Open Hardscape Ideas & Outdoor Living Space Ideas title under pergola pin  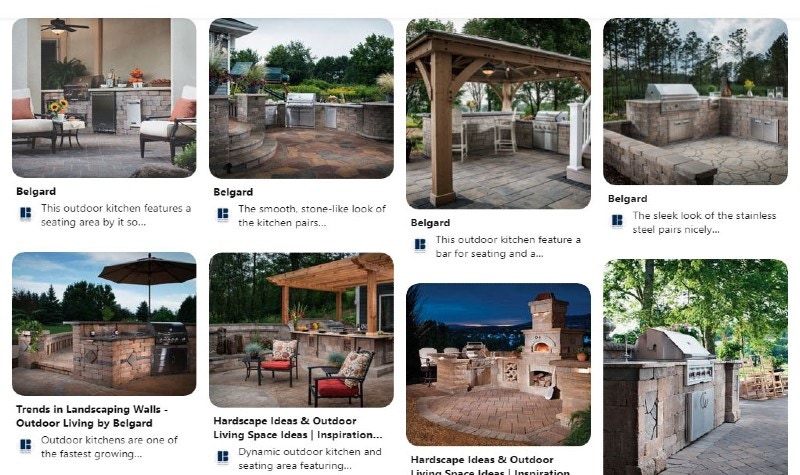click(x=297, y=428)
